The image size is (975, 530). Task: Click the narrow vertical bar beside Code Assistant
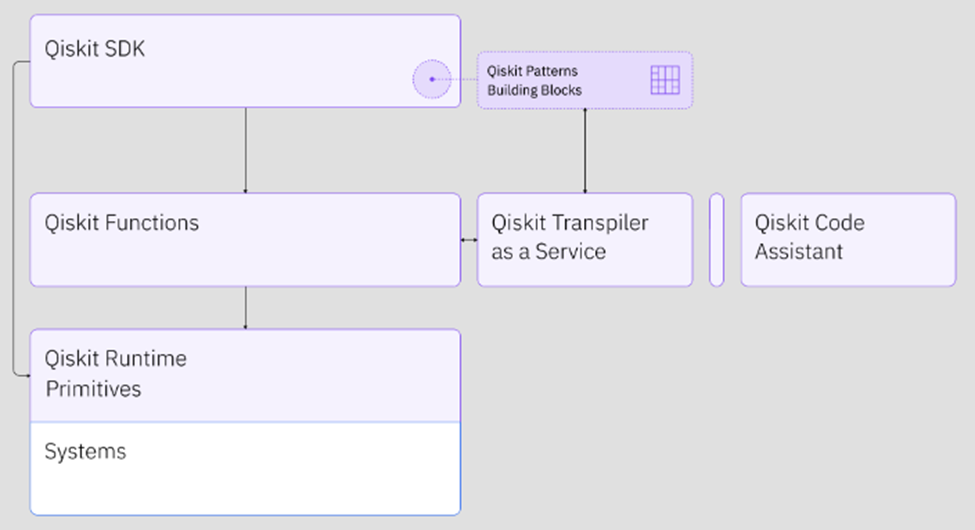716,240
